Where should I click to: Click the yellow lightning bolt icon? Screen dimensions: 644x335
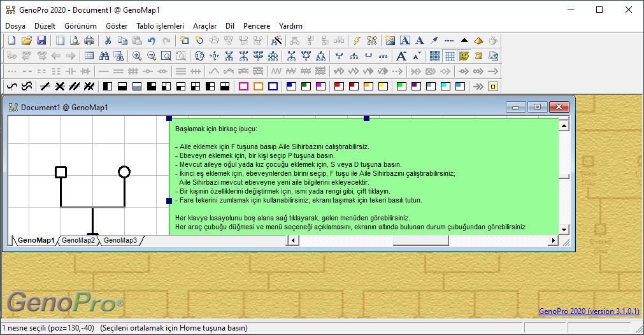coord(357,40)
